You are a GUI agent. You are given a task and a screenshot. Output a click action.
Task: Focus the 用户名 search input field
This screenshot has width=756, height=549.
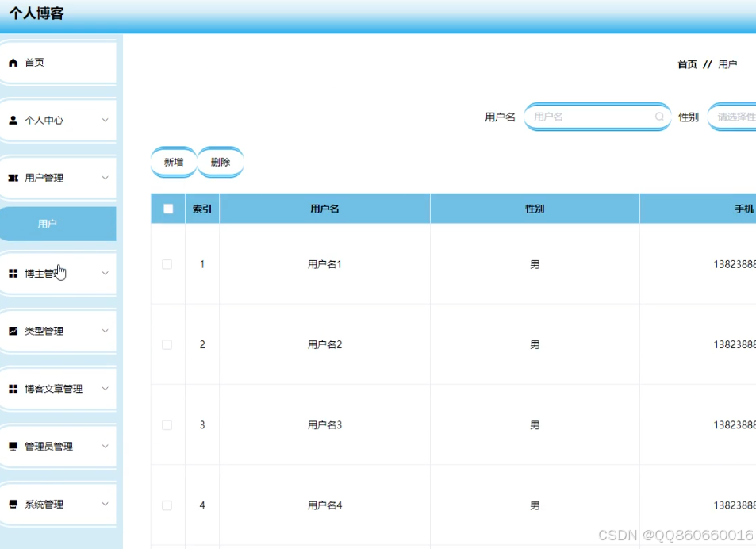coord(597,117)
